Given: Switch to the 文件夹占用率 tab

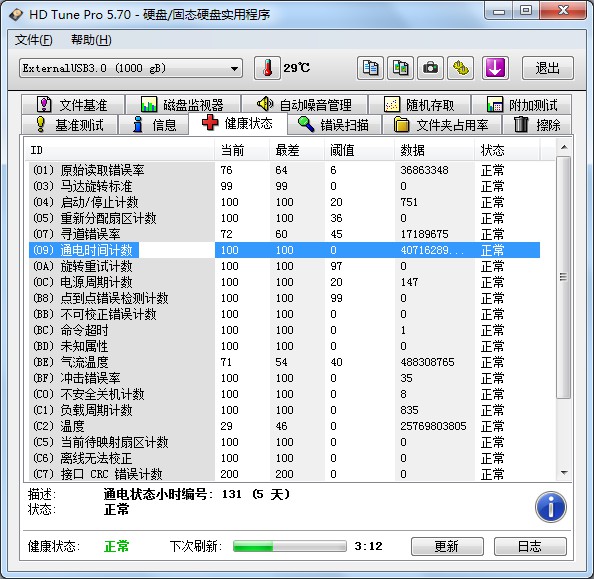Looking at the screenshot, I should point(442,125).
